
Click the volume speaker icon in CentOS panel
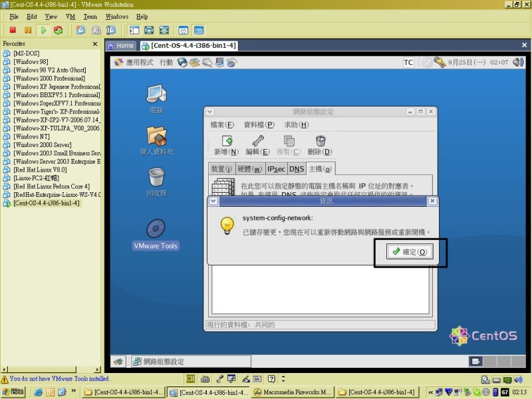[518, 62]
